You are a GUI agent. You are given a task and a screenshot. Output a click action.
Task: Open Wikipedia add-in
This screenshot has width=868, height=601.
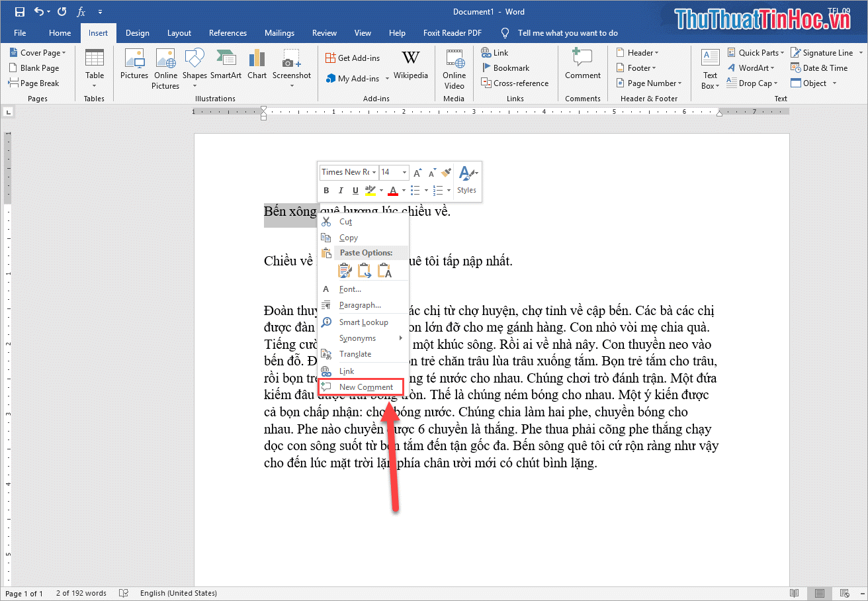tap(411, 65)
